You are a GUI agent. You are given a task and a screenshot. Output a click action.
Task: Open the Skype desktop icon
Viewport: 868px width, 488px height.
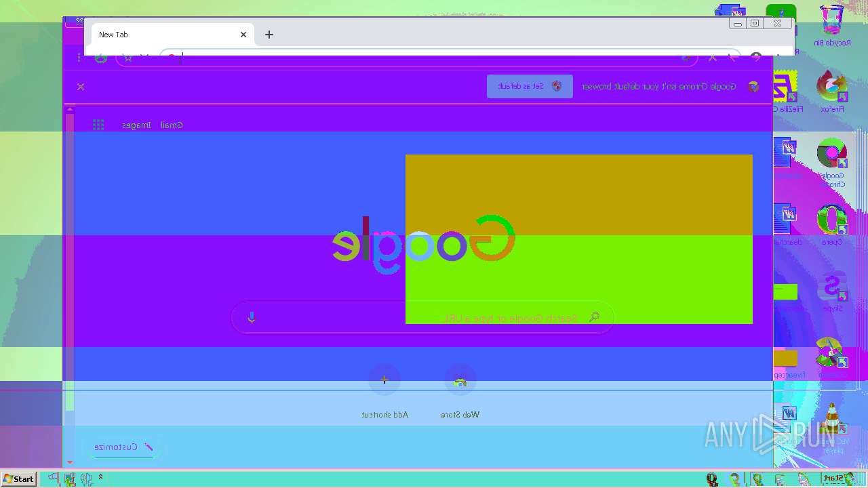tap(832, 291)
